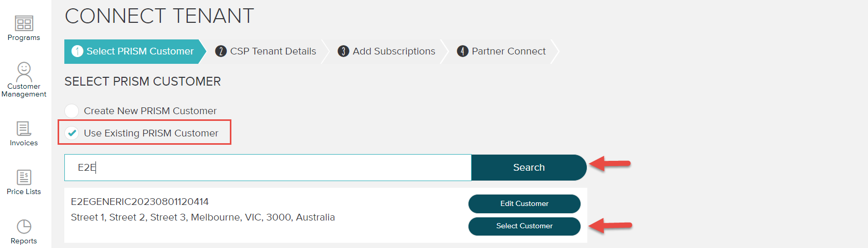Click step 4 number badge
Screen dimensions: 868x248
click(462, 51)
